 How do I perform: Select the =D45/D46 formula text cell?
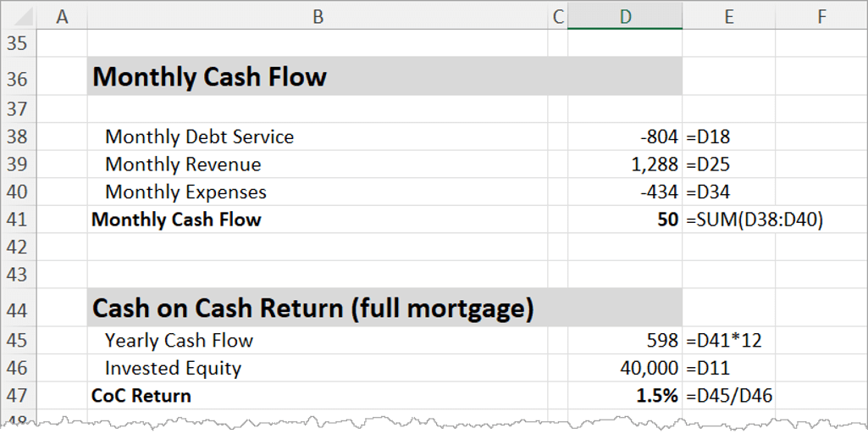729,396
